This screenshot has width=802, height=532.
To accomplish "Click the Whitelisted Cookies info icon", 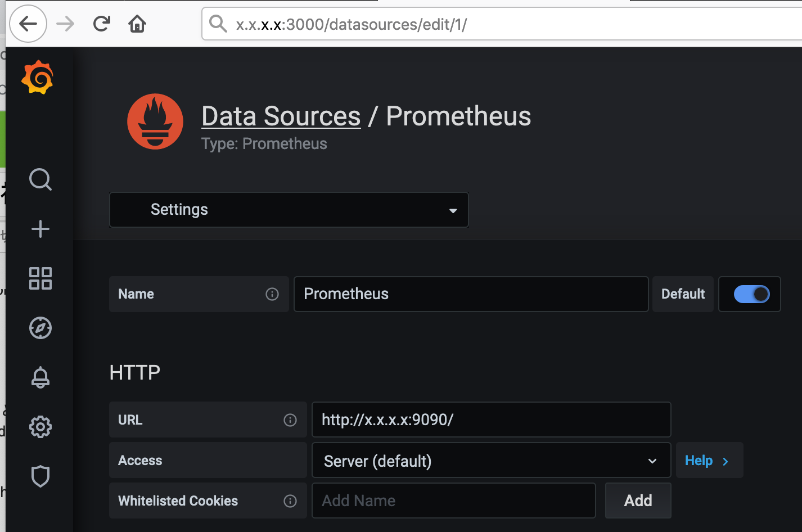I will [290, 501].
